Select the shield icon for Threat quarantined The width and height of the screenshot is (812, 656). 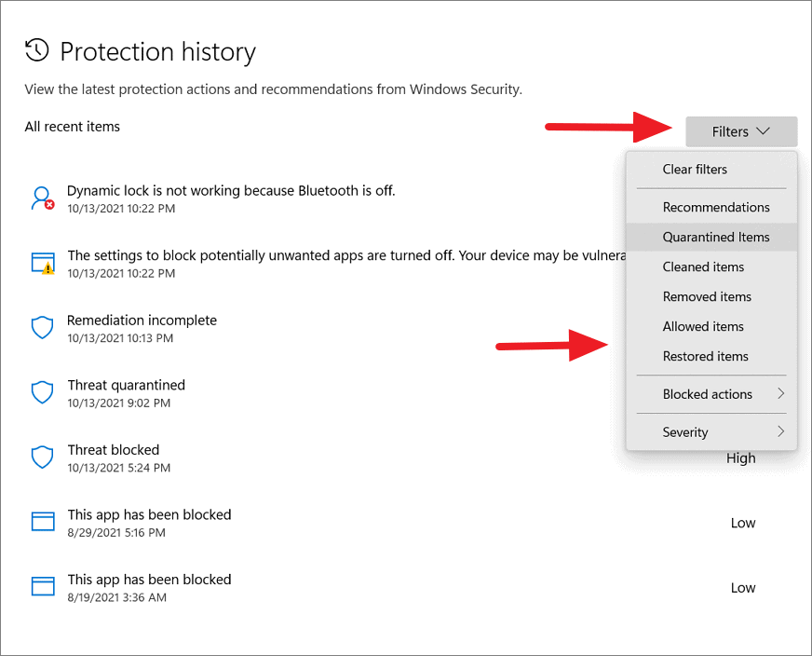click(42, 391)
